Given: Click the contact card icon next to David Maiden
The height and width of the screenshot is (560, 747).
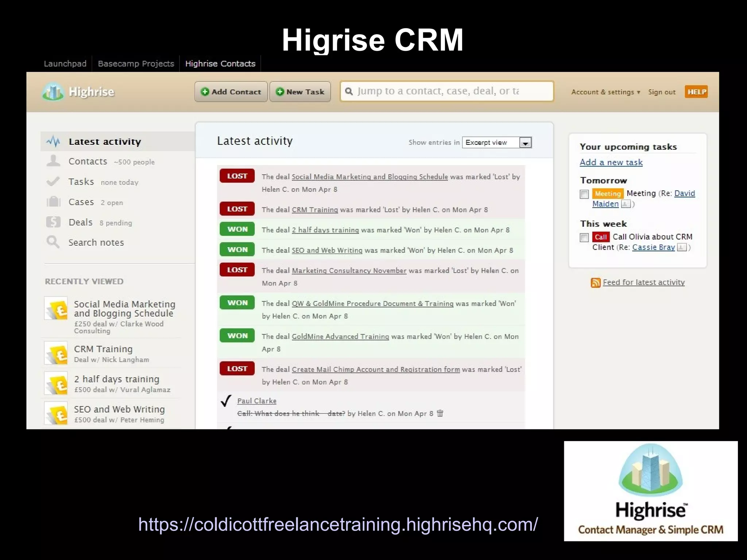Looking at the screenshot, I should pyautogui.click(x=626, y=204).
